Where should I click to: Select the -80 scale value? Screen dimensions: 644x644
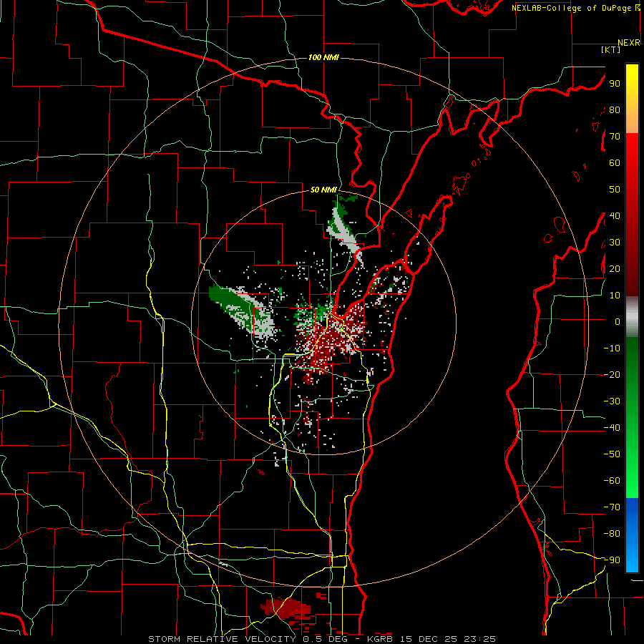[612, 534]
